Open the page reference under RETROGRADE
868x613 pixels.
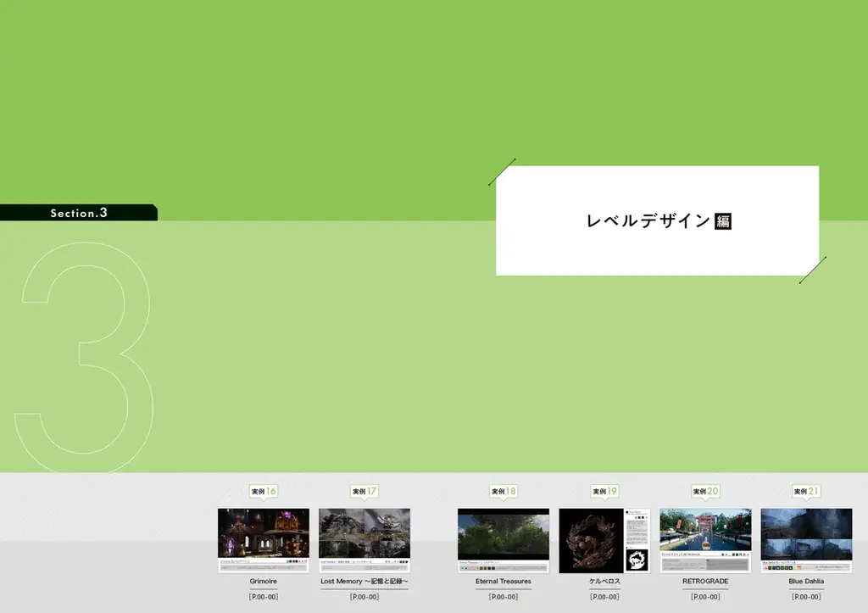point(705,595)
